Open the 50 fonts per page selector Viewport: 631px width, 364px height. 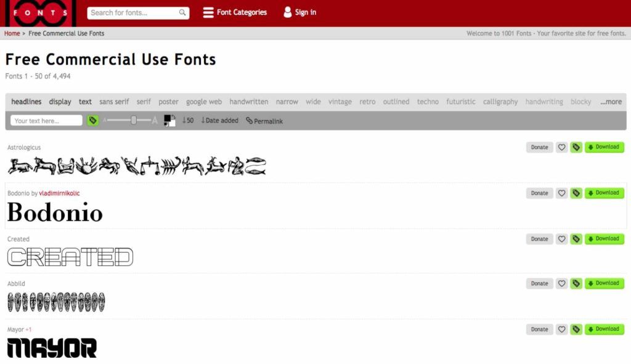click(x=187, y=121)
